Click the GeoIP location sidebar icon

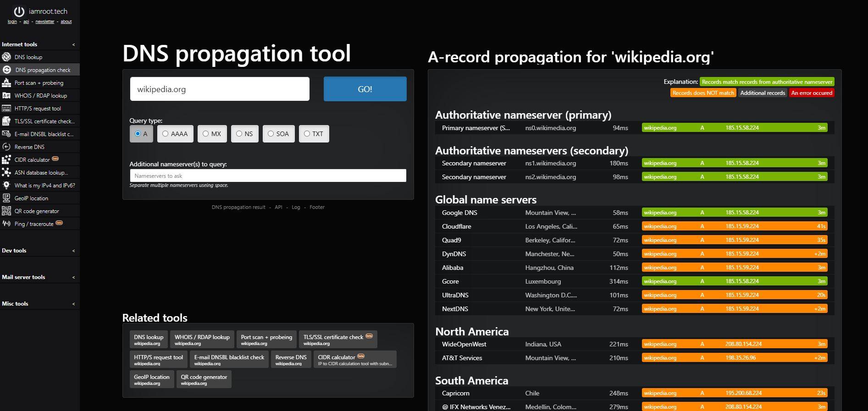pos(6,198)
